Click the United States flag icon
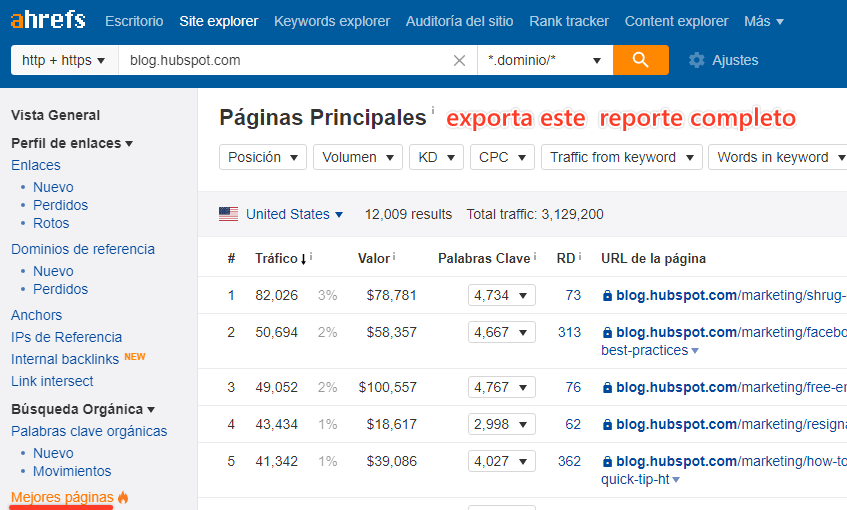 [228, 214]
